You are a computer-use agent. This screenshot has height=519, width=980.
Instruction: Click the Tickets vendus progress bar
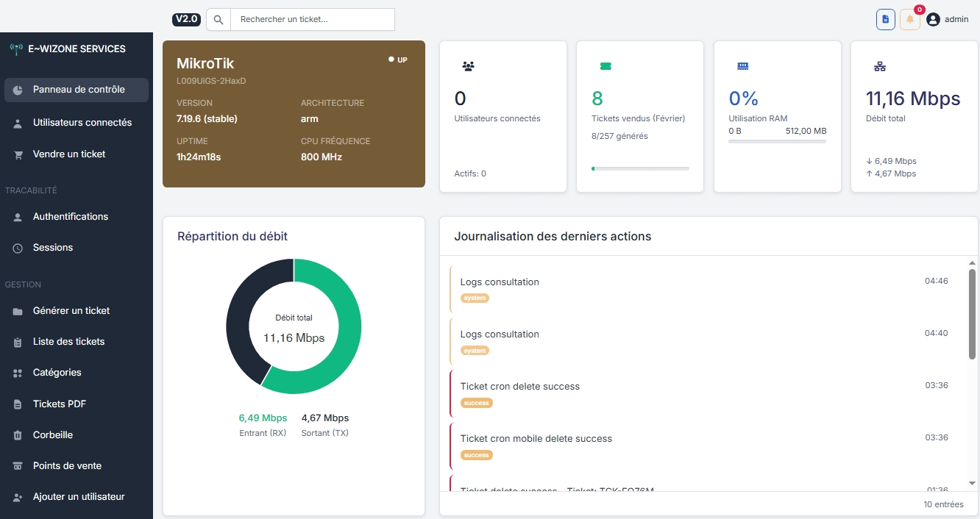coord(639,168)
